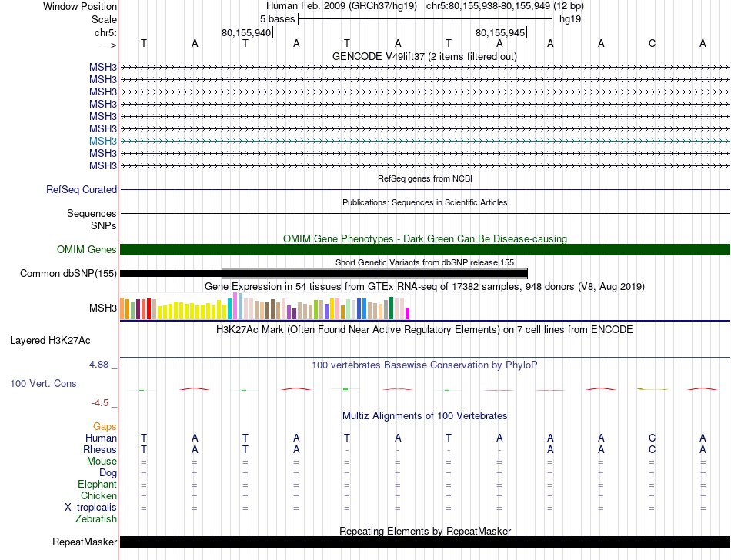Click the 80,155,940 position marker
Viewport: 731px width, 560px height.
pyautogui.click(x=246, y=32)
